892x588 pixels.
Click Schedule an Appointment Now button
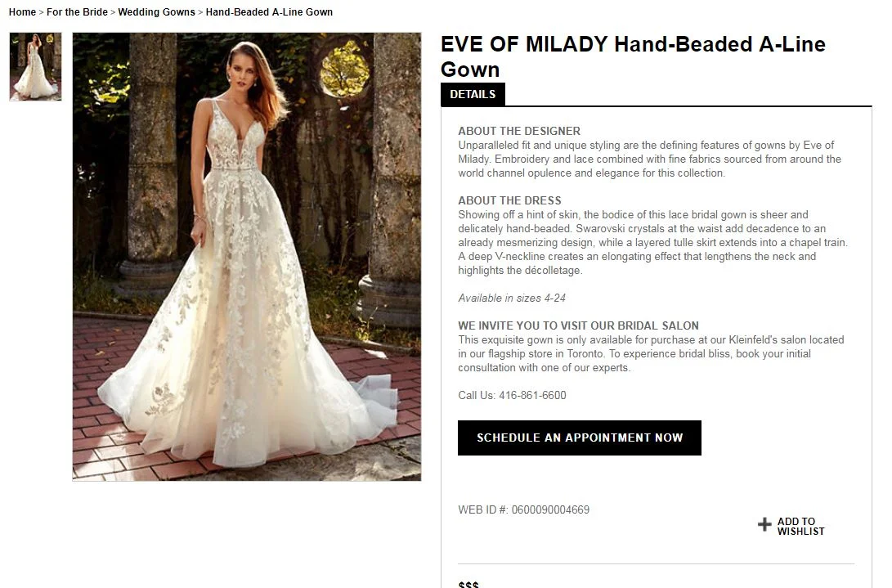point(579,438)
